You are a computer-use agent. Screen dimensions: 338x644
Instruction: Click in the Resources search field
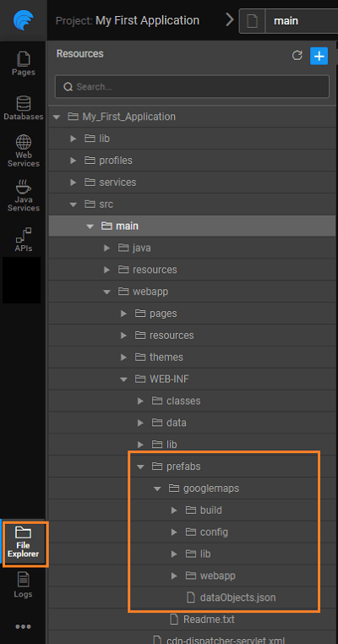(192, 87)
